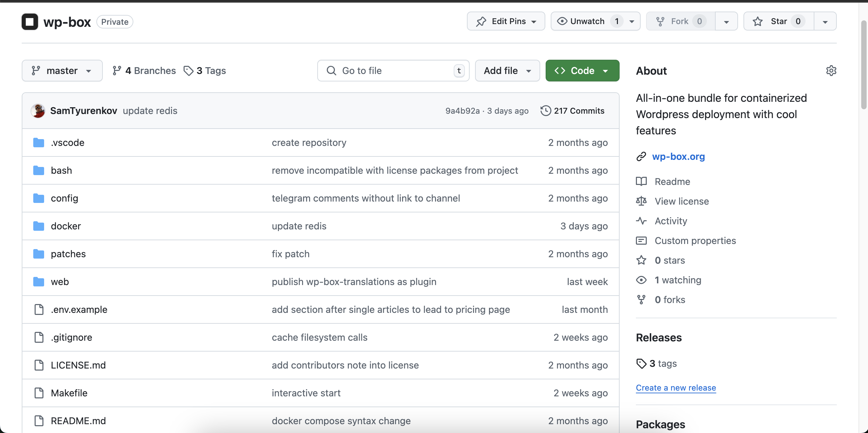
Task: Open the config folder
Action: [64, 198]
